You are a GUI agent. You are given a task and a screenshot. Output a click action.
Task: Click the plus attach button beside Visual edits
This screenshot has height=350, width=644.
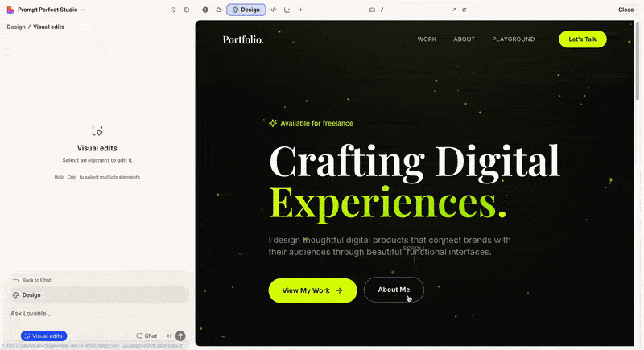coord(14,336)
